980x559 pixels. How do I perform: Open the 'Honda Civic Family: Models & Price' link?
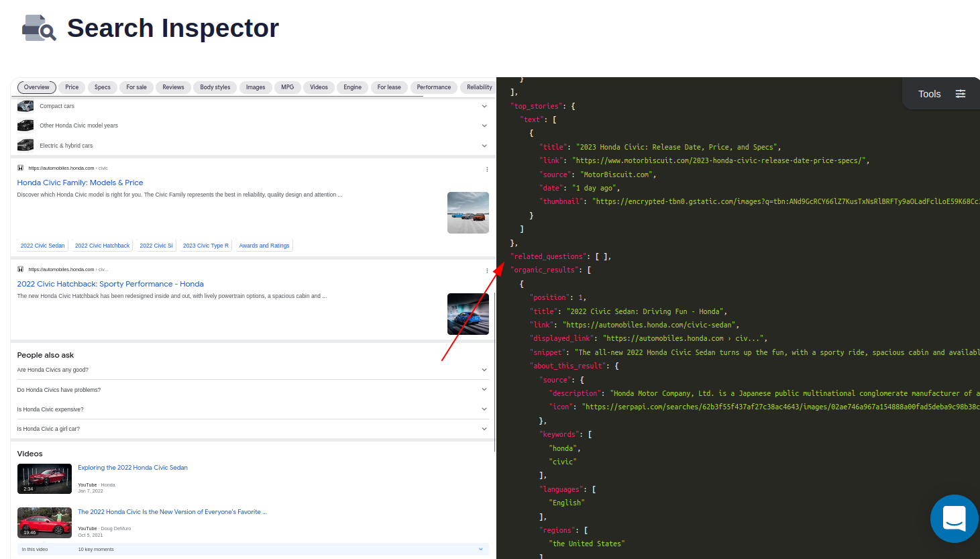[x=79, y=182]
